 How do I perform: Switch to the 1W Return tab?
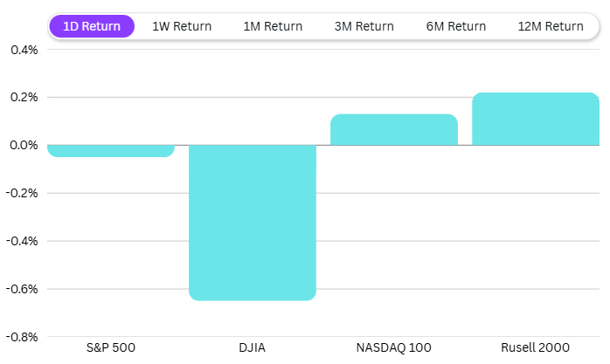pyautogui.click(x=182, y=26)
